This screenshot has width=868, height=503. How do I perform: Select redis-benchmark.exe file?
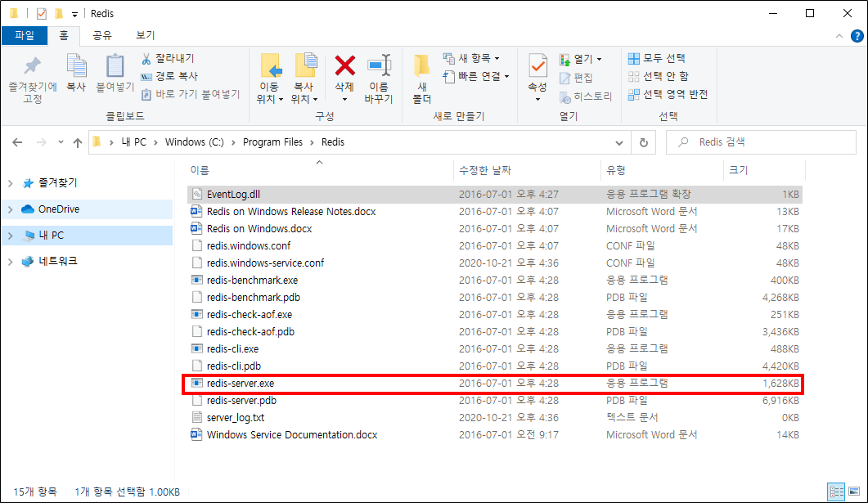coord(494,280)
